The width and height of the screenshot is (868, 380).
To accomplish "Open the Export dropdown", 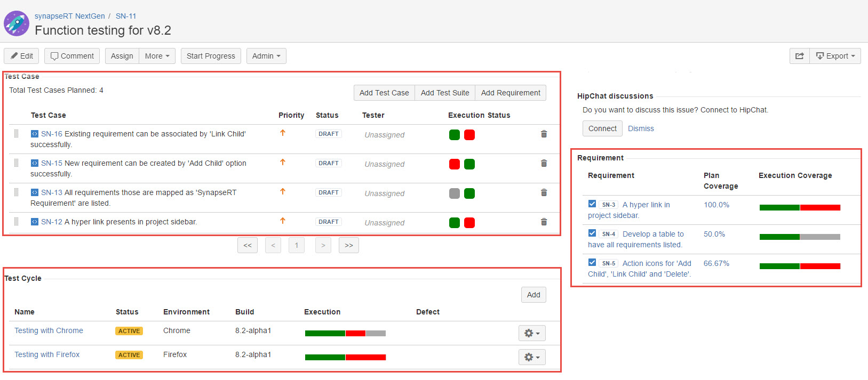I will pyautogui.click(x=835, y=56).
